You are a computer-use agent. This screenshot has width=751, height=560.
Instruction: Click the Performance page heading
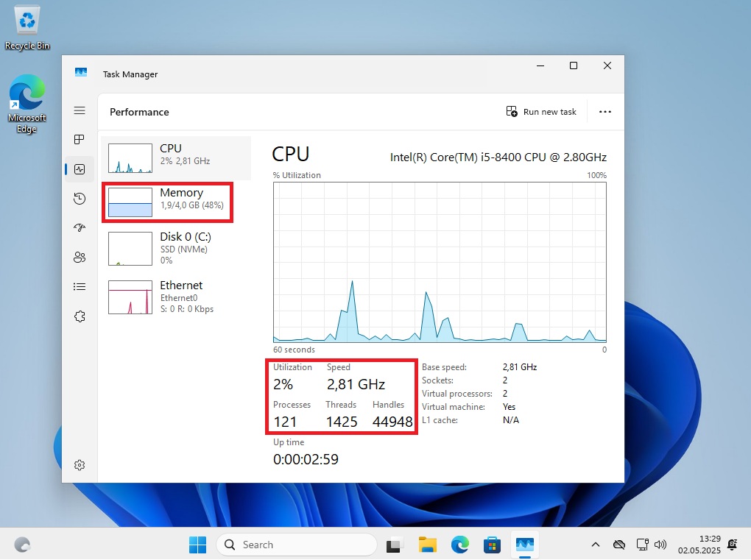139,112
